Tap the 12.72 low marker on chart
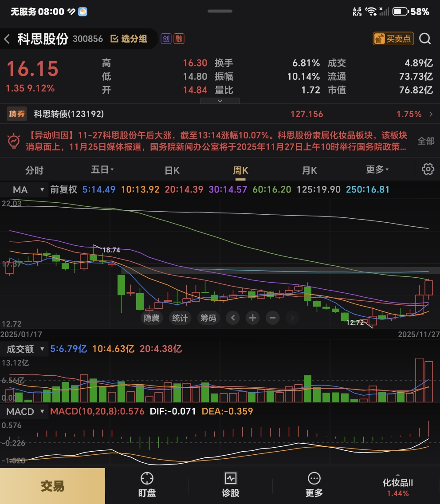Viewport: 440px width, 504px height. 355,323
